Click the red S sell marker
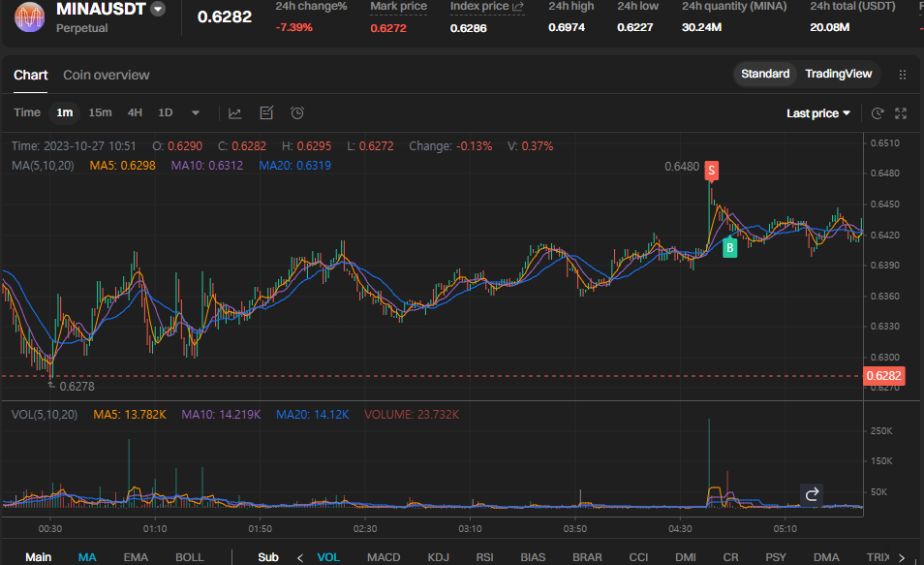Viewport: 924px width, 565px height. (x=711, y=171)
